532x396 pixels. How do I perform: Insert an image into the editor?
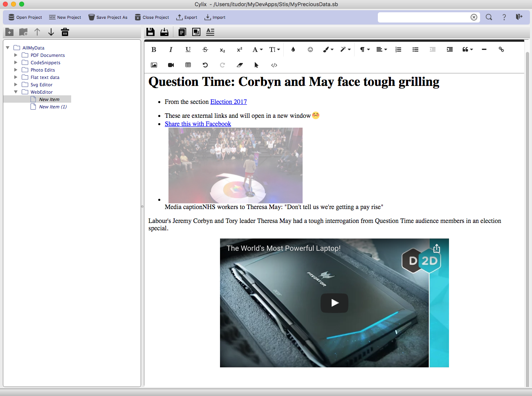(154, 65)
